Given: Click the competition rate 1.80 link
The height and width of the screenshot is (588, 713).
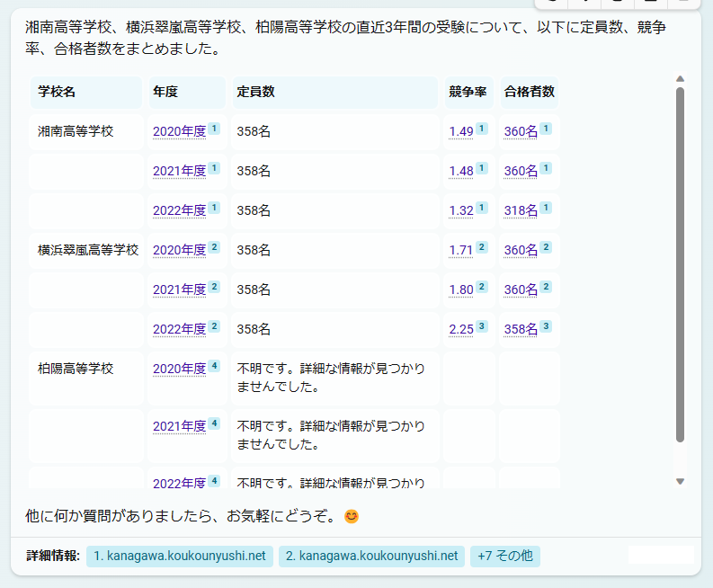Looking at the screenshot, I should click(x=461, y=290).
